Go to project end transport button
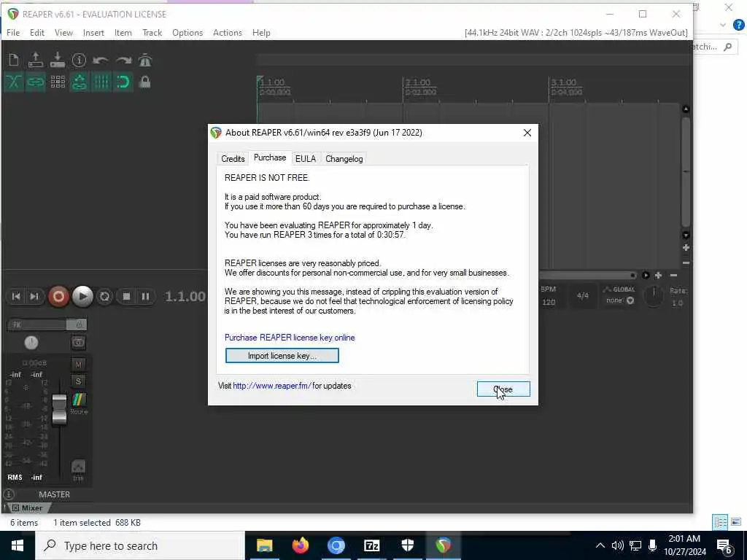The width and height of the screenshot is (747, 560). click(x=34, y=297)
